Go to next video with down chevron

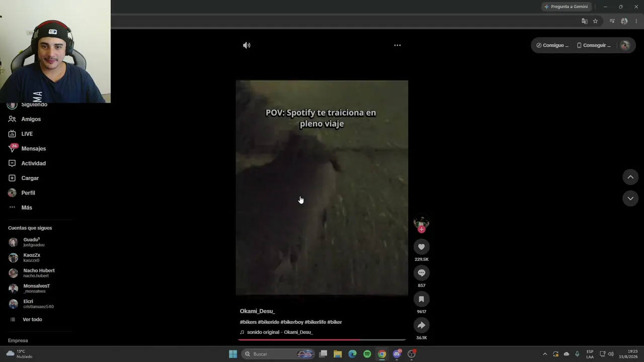[630, 199]
